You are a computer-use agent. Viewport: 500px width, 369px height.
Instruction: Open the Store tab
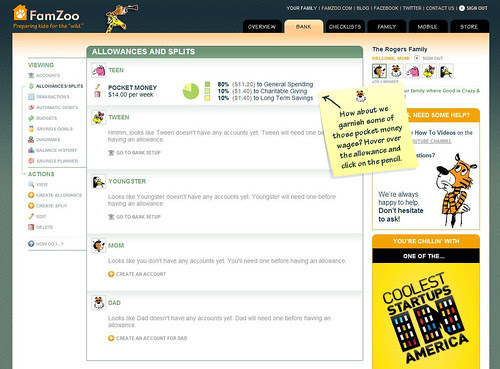coord(469,27)
